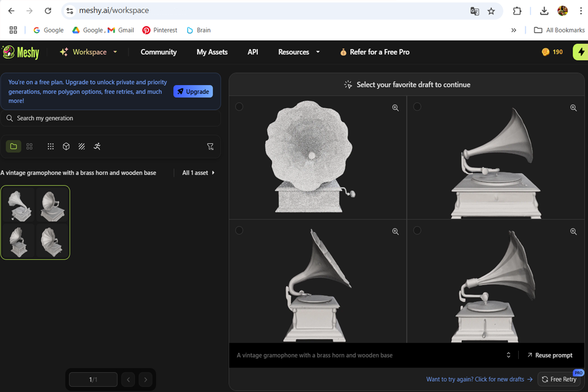
Task: Open the apps grid in bookmarks bar
Action: point(13,30)
